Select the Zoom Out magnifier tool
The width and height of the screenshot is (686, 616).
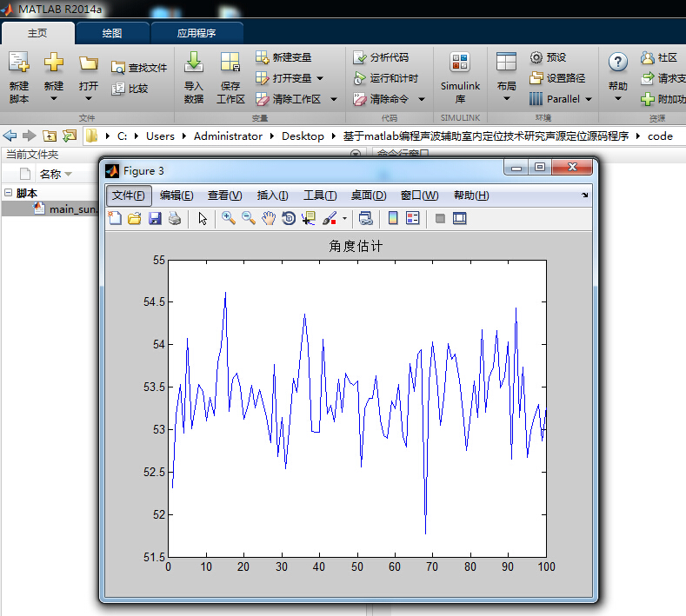(249, 218)
